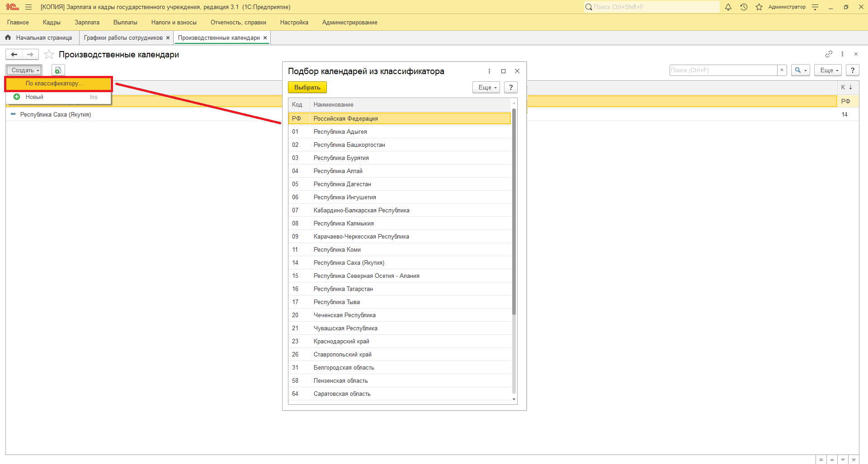Open the Зарплата section
The width and height of the screenshot is (868, 464).
(x=87, y=22)
